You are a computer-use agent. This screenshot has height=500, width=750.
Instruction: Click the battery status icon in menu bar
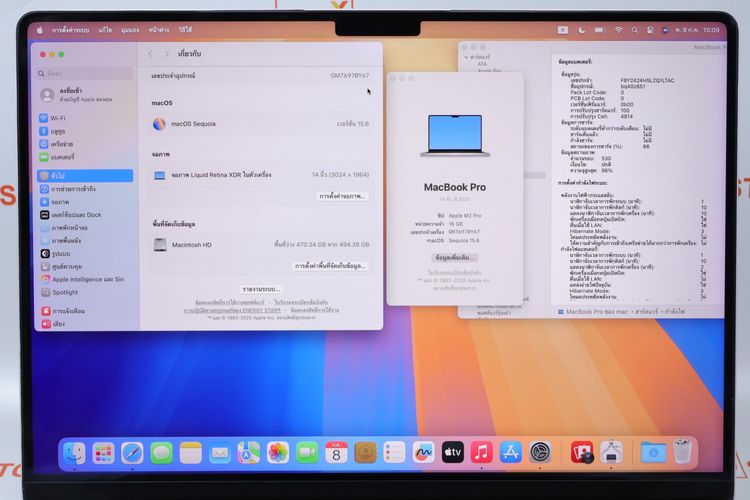pos(599,30)
